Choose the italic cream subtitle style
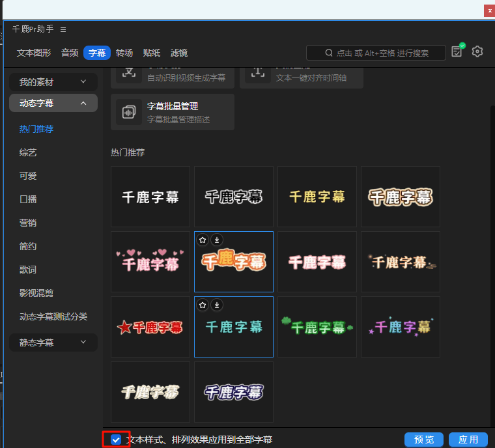 [150, 392]
